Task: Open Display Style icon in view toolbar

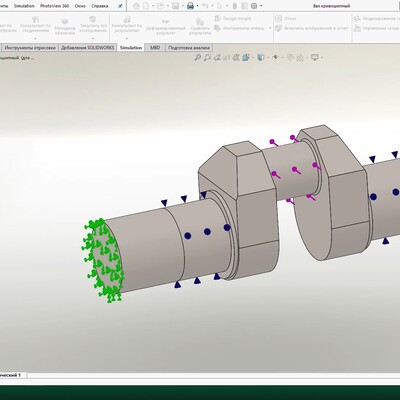Action: coord(261,58)
